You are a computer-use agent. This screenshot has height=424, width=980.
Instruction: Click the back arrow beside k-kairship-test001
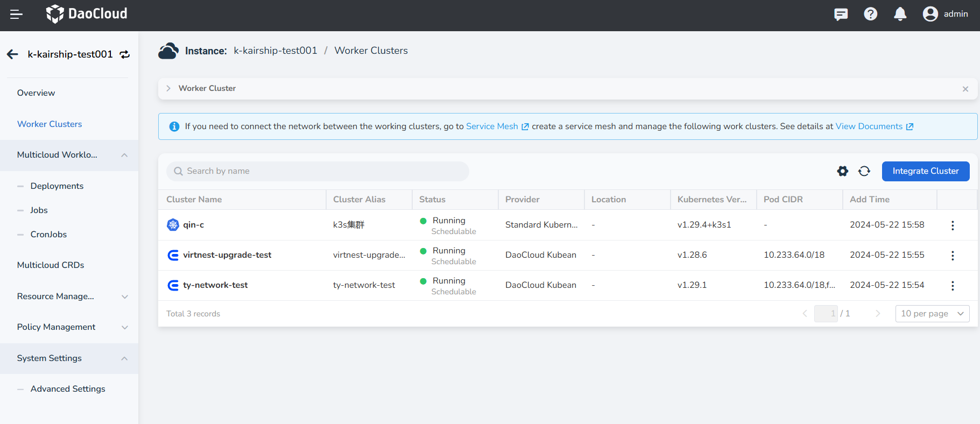coord(12,54)
